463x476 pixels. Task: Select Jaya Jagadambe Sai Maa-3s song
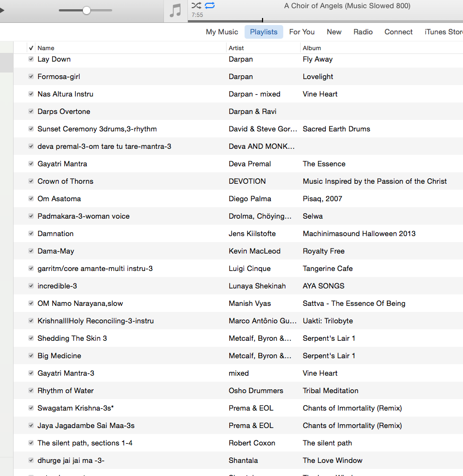pyautogui.click(x=86, y=426)
